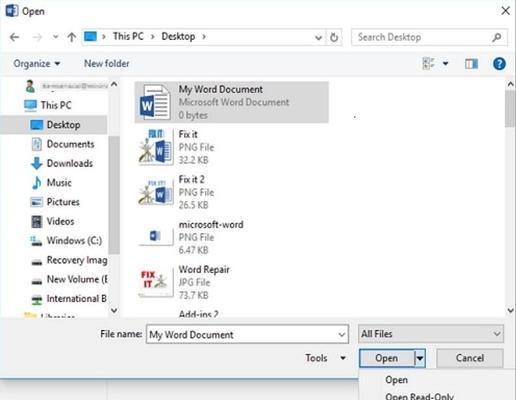This screenshot has height=400, width=516.
Task: Click the Forward navigation arrow
Action: coord(37,37)
